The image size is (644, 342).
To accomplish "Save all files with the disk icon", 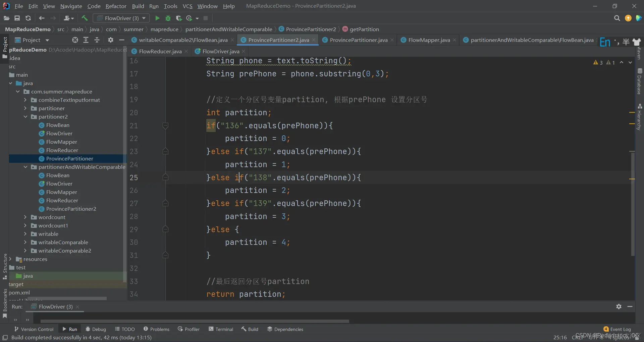I will (x=17, y=18).
